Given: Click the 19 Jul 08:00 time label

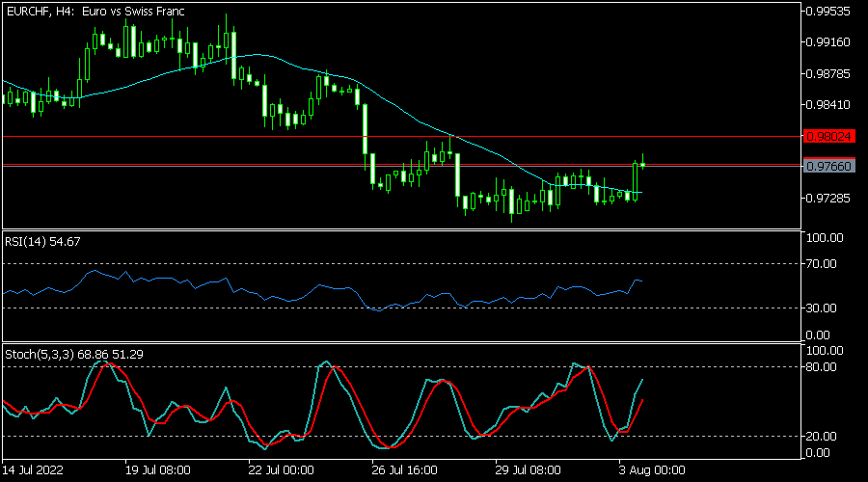Looking at the screenshot, I should point(158,470).
